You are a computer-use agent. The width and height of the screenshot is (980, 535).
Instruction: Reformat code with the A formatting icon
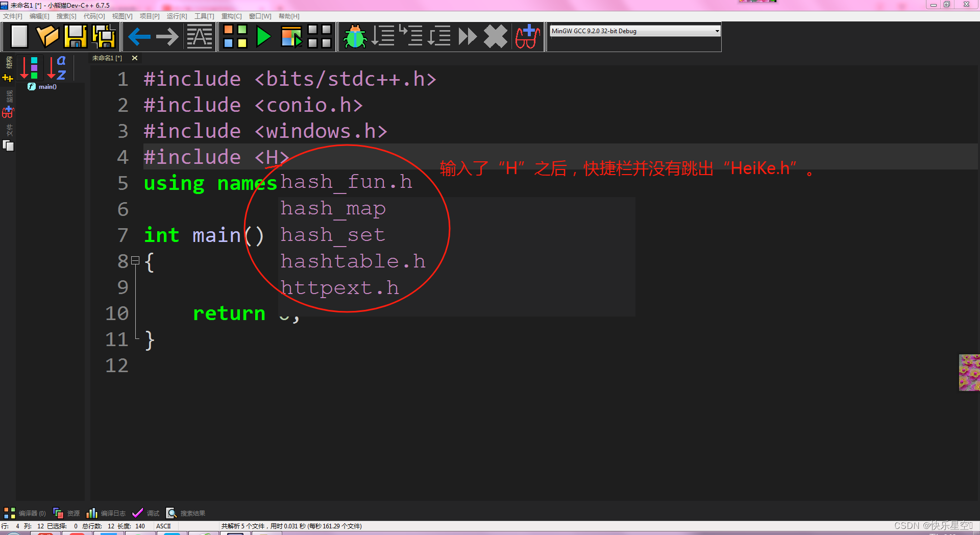[x=199, y=37]
